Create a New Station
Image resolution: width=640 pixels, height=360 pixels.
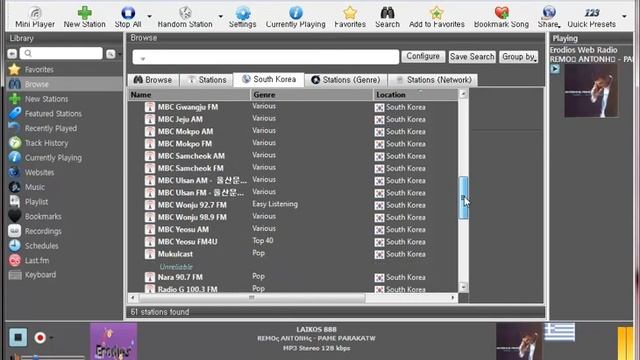pyautogui.click(x=84, y=17)
